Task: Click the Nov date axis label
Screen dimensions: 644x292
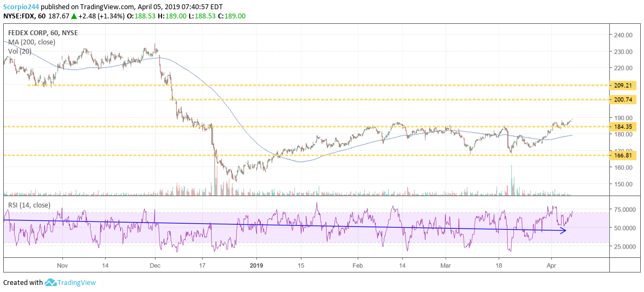Action: (x=62, y=265)
